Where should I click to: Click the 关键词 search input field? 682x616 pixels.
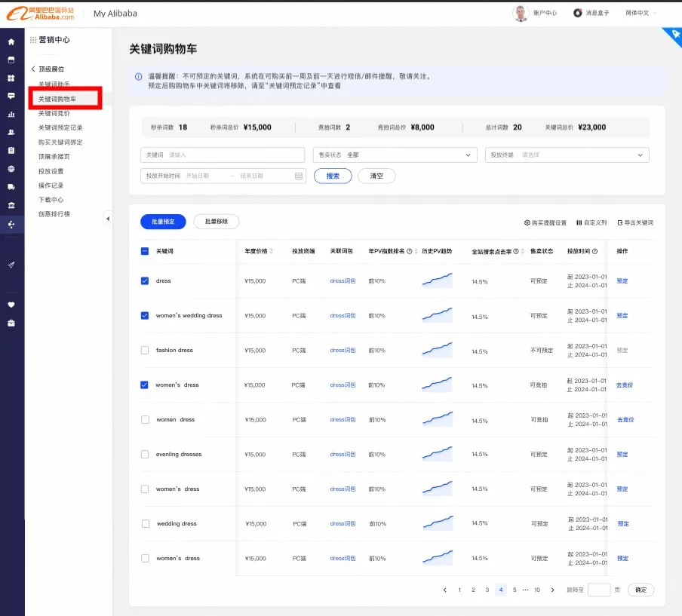(x=234, y=155)
